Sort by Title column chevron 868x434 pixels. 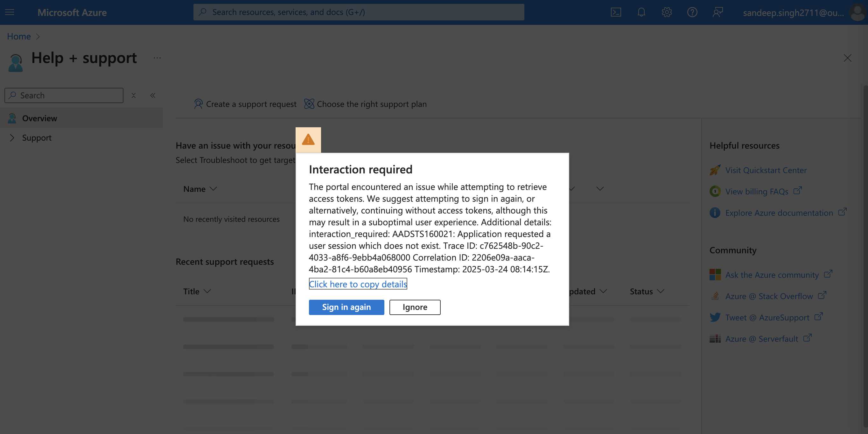point(207,291)
